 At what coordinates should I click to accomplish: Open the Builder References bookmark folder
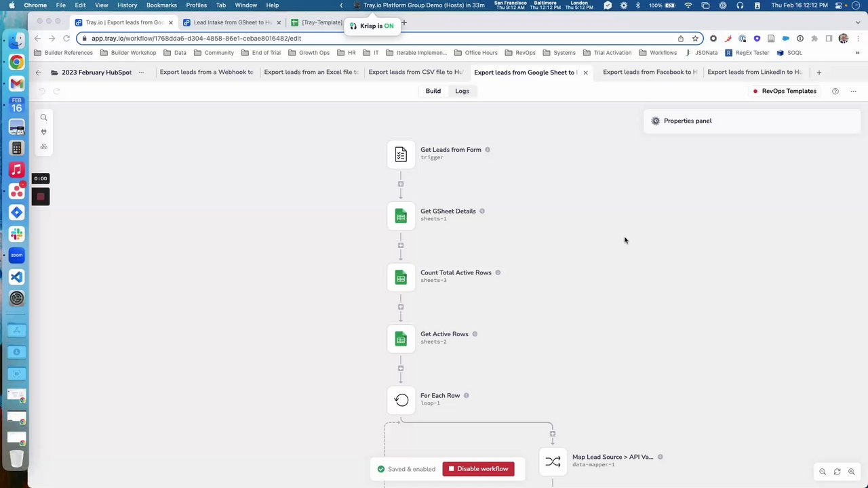coord(63,53)
